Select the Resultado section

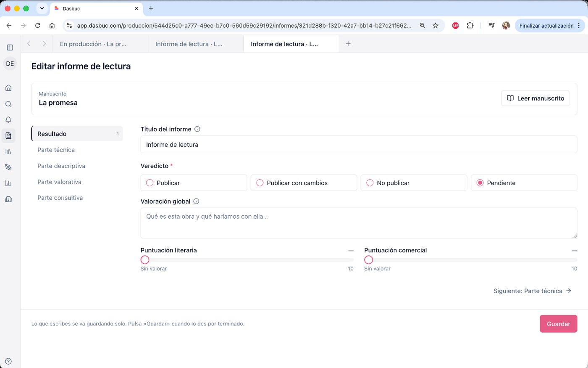pos(77,134)
